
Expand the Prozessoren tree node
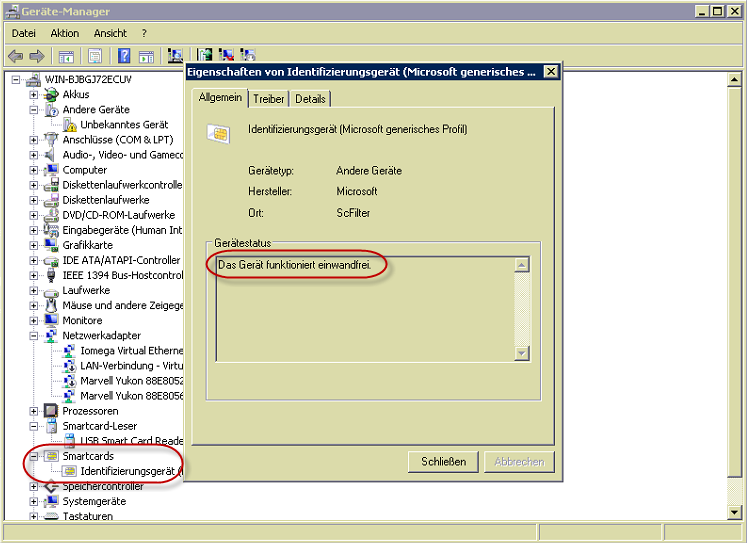coord(33,411)
